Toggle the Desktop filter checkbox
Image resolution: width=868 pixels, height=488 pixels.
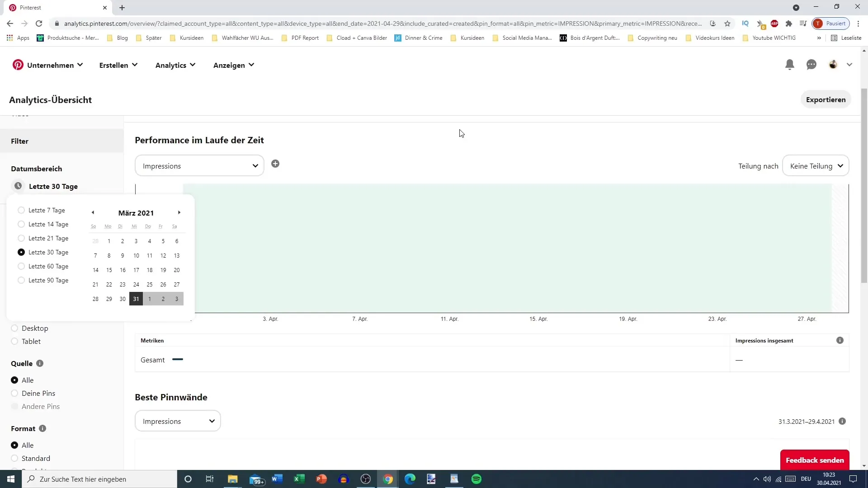(x=14, y=328)
